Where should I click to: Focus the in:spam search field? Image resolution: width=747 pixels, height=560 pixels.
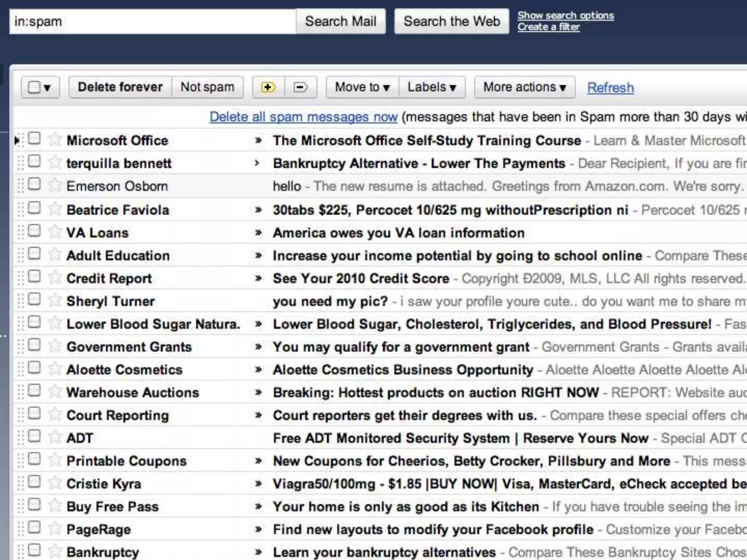[x=152, y=22]
